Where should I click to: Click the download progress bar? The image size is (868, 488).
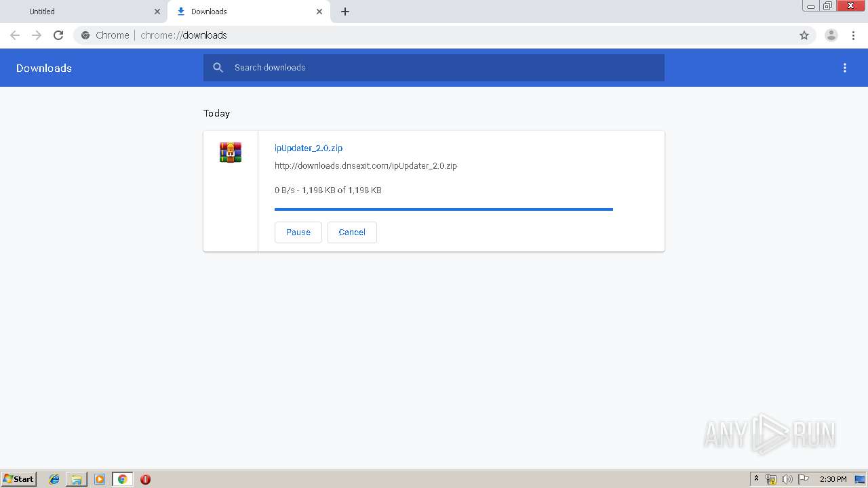coord(443,209)
